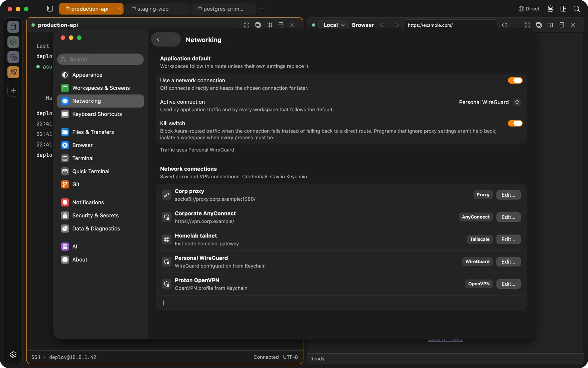The height and width of the screenshot is (368, 588).
Task: Edit the Corp proxy connection
Action: (x=508, y=195)
